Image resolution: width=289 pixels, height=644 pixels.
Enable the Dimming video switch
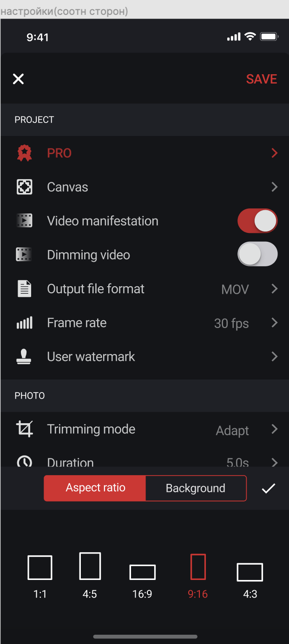(x=257, y=254)
